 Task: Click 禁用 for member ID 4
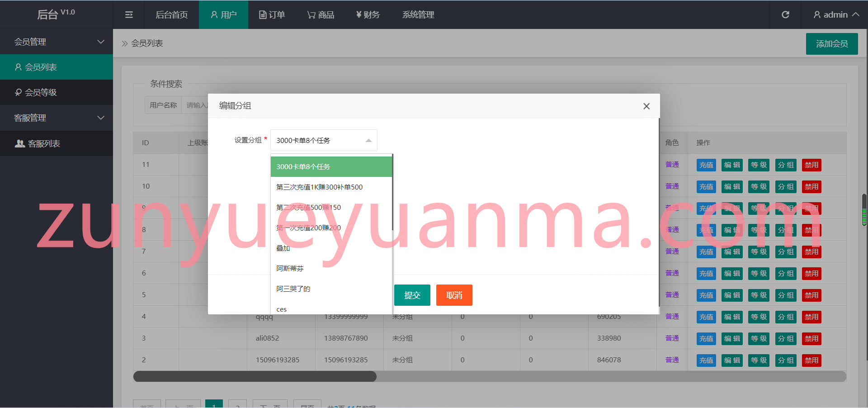(x=811, y=317)
